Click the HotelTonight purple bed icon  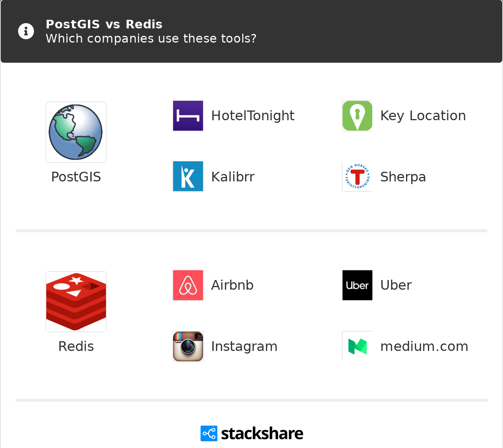click(x=188, y=116)
